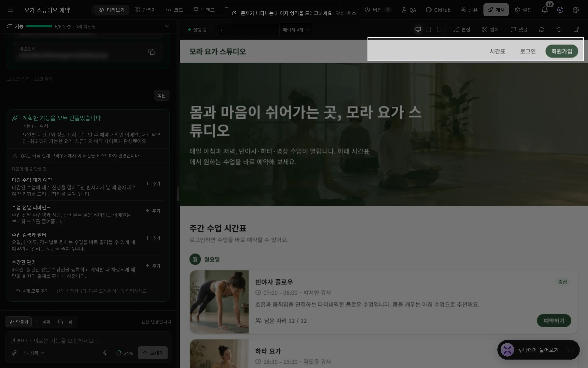Expand the 기능 progress panel chevron
The image size is (588, 368).
click(167, 26)
